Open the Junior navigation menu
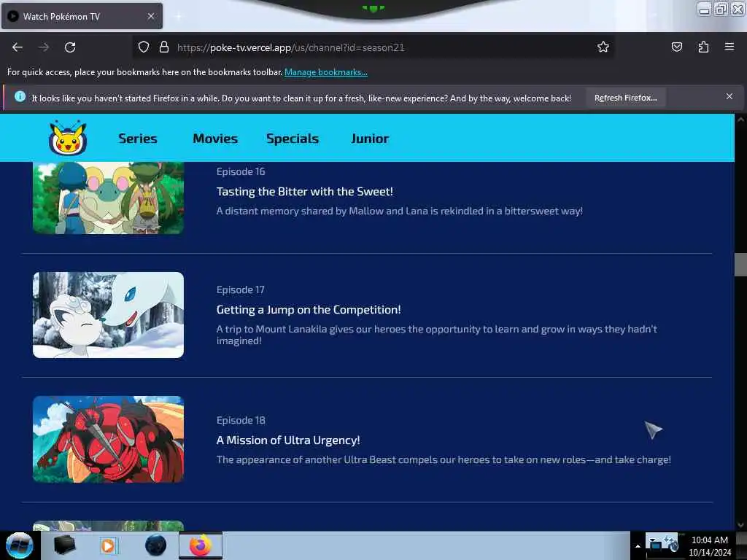Screen dimensions: 747x560 click(370, 139)
